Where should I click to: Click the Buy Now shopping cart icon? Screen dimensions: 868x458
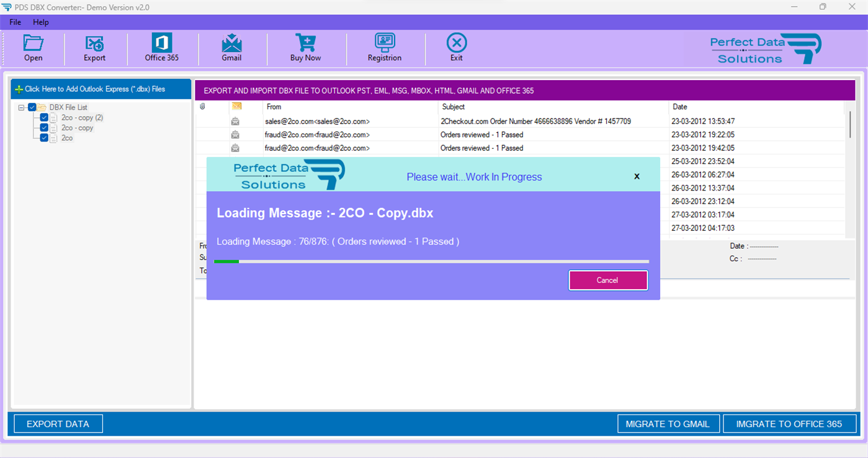[x=305, y=47]
